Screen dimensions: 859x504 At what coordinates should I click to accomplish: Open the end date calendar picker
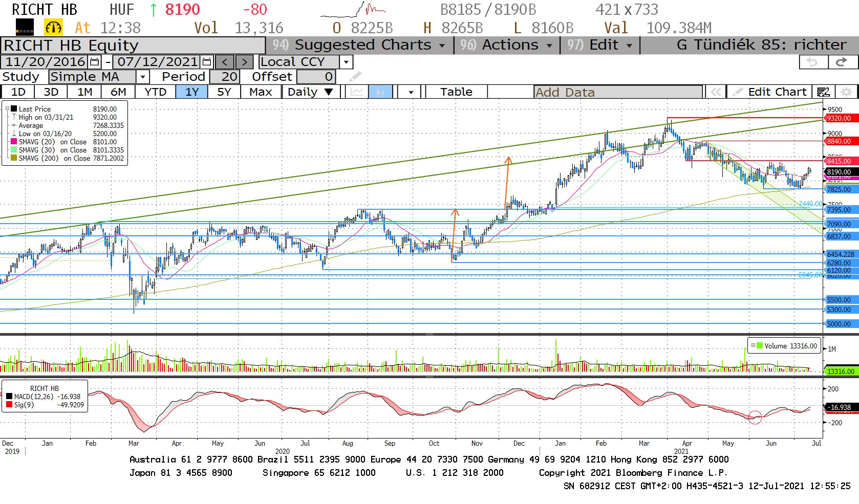[207, 62]
